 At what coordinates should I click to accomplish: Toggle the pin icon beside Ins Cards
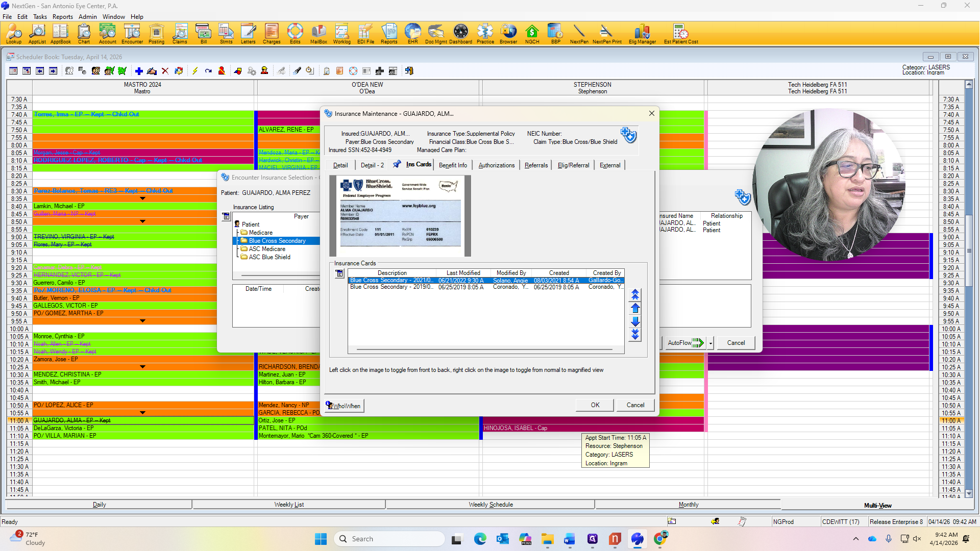tap(397, 164)
